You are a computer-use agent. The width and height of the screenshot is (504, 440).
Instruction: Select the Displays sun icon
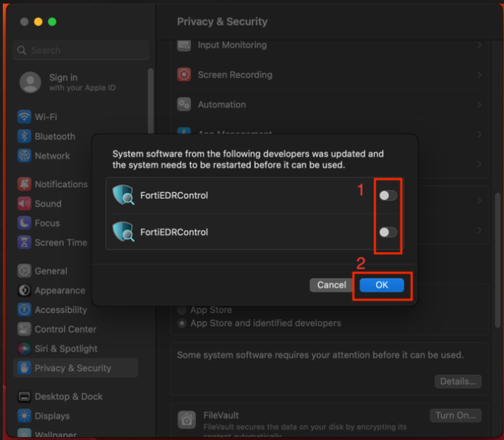point(24,416)
